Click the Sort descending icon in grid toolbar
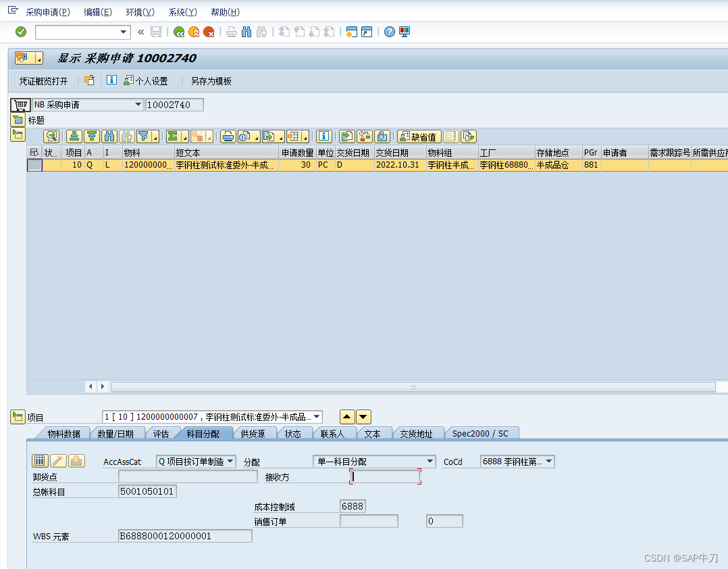This screenshot has height=569, width=728. [x=92, y=137]
